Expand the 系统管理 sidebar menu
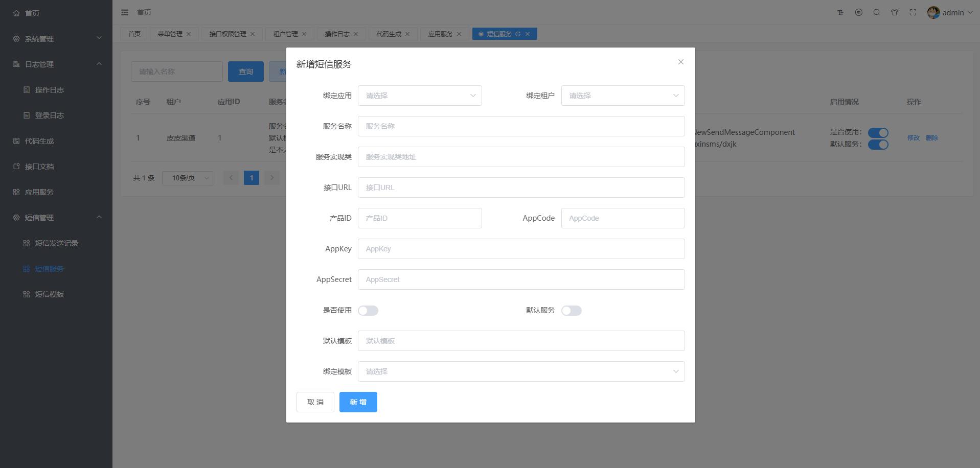This screenshot has height=468, width=980. 99,38
